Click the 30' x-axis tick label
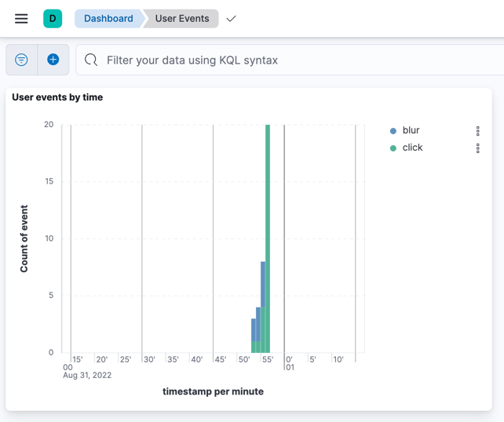This screenshot has width=504, height=422. [149, 359]
